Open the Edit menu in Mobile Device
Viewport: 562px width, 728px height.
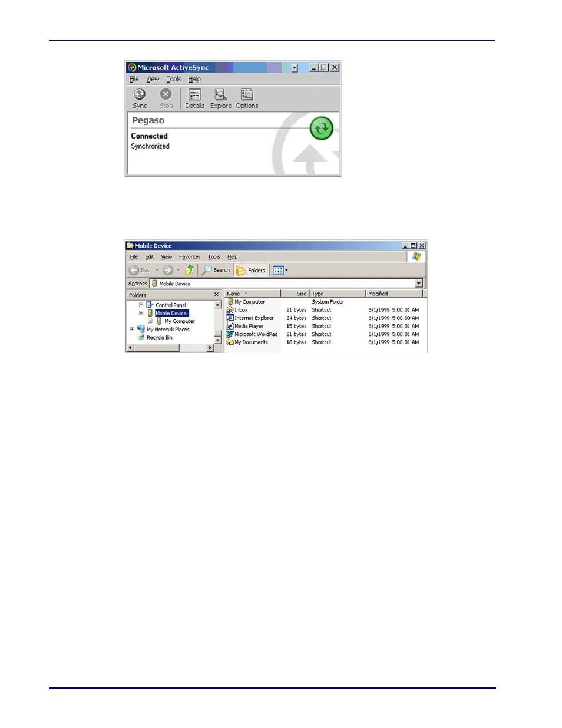(150, 257)
